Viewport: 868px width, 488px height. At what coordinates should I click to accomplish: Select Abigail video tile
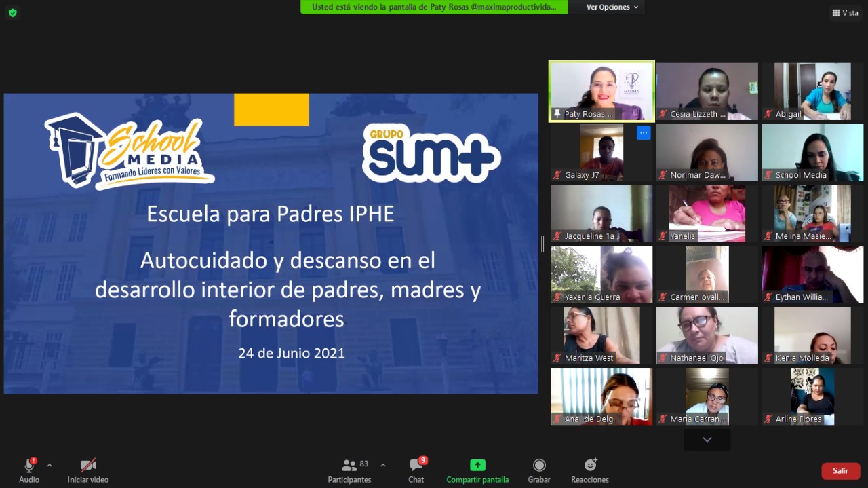point(812,92)
